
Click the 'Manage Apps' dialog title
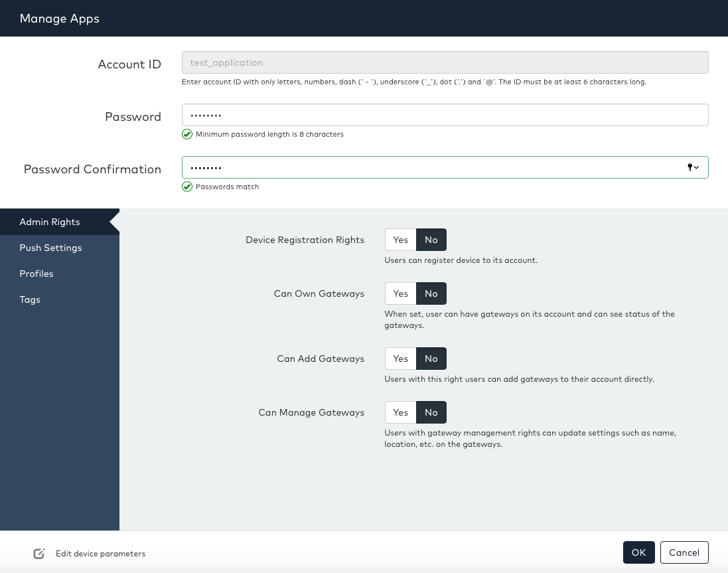(x=60, y=19)
